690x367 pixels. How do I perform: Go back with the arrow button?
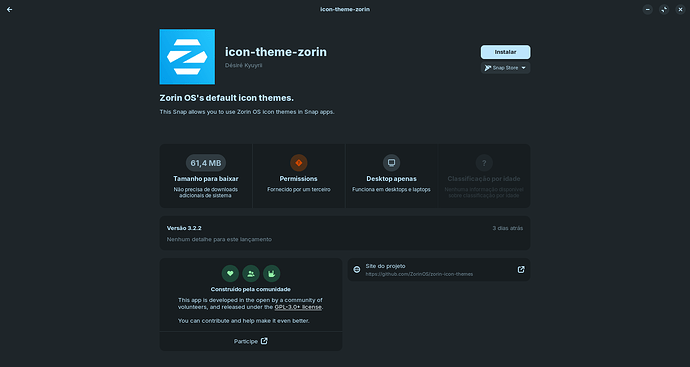pos(9,9)
